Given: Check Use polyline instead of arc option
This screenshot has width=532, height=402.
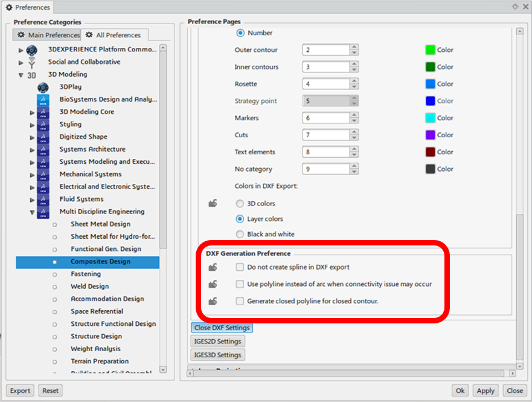Looking at the screenshot, I should [240, 284].
